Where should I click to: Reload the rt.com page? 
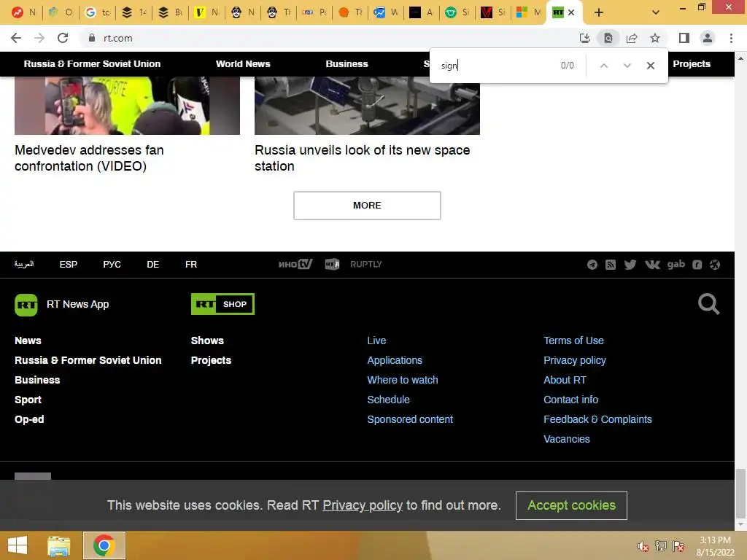pyautogui.click(x=63, y=38)
